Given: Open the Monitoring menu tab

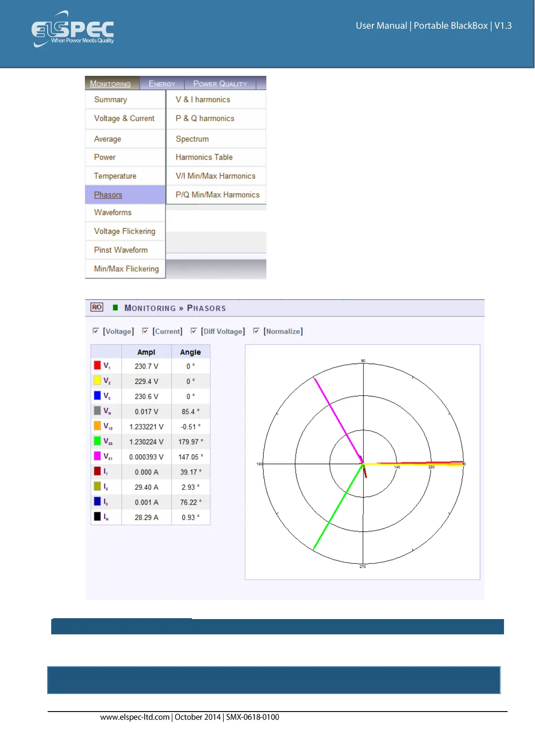Looking at the screenshot, I should (111, 84).
